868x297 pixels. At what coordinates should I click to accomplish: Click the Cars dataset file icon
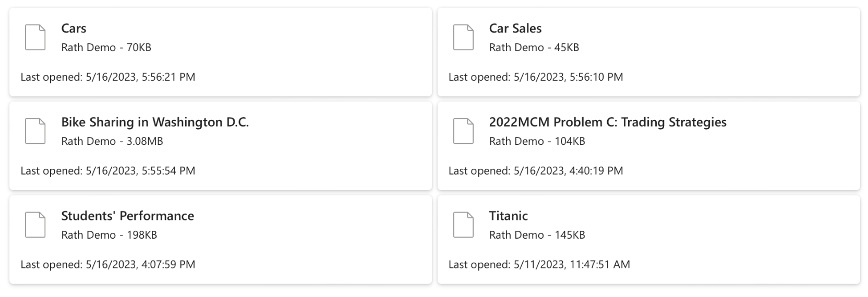pos(35,37)
